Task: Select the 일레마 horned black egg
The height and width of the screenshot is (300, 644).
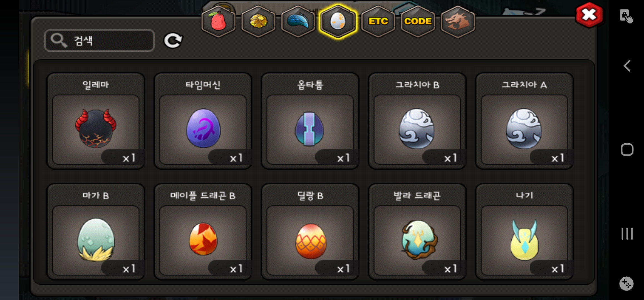Action: (x=96, y=121)
